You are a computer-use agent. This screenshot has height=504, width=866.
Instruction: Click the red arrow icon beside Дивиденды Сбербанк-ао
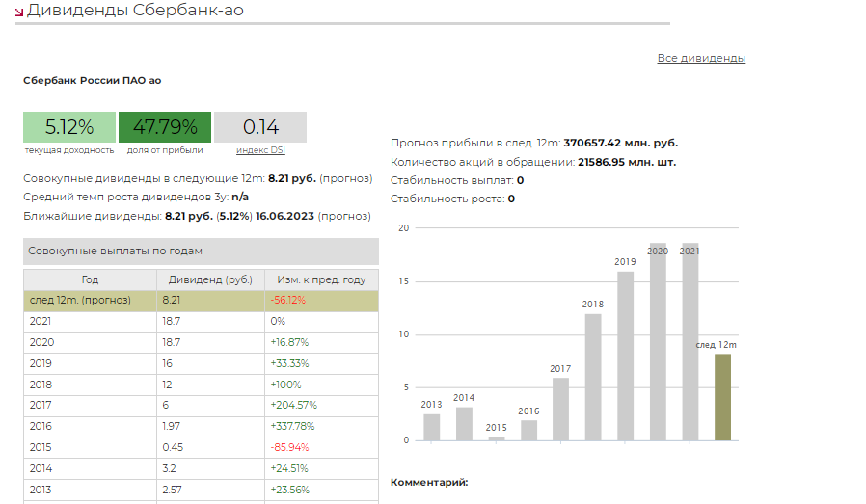(x=19, y=13)
